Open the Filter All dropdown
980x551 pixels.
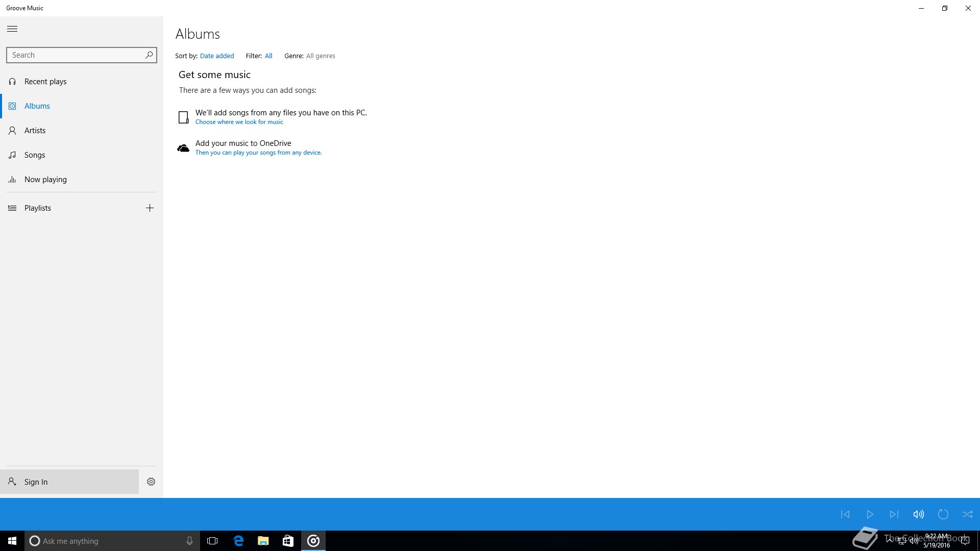point(268,56)
